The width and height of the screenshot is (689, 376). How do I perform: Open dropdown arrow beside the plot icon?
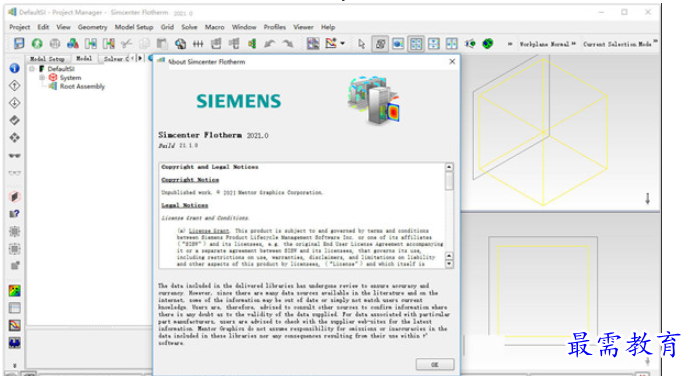pos(342,43)
